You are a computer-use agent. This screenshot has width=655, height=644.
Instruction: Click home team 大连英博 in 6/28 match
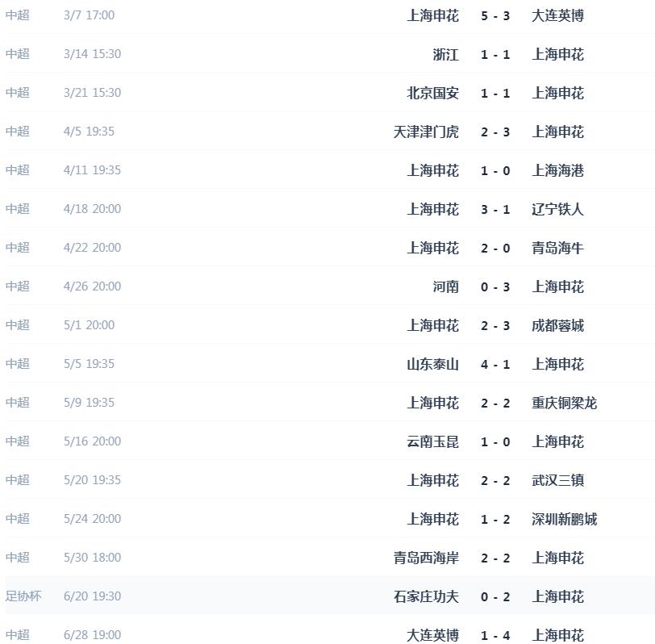click(432, 636)
